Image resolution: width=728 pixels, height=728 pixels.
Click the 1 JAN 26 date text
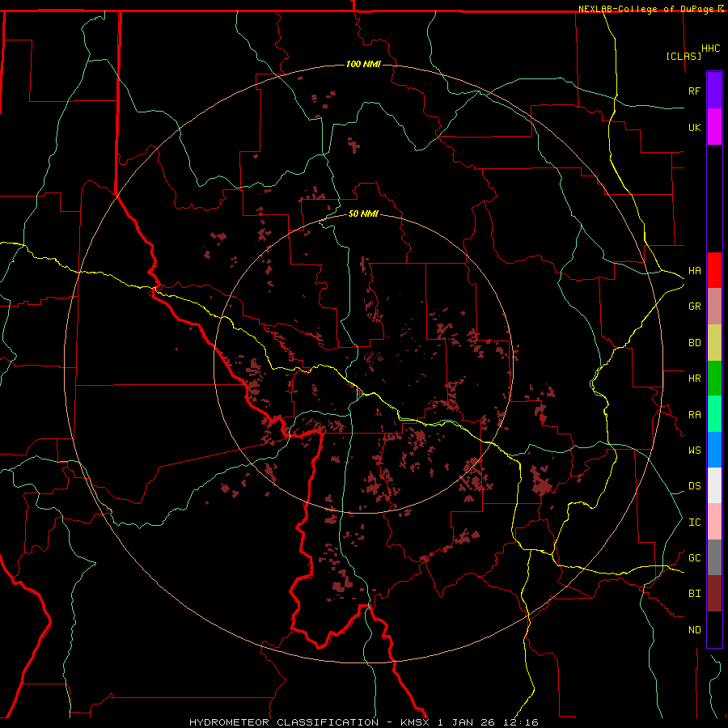(467, 722)
